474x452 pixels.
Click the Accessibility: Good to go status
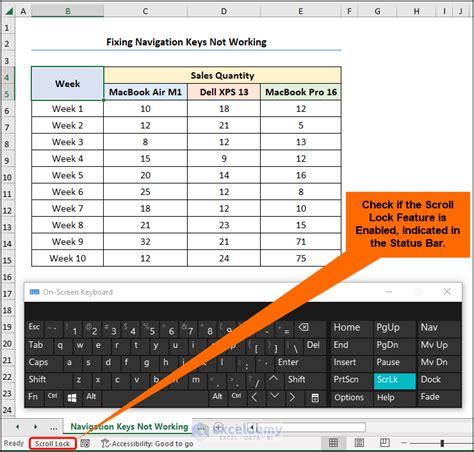147,444
